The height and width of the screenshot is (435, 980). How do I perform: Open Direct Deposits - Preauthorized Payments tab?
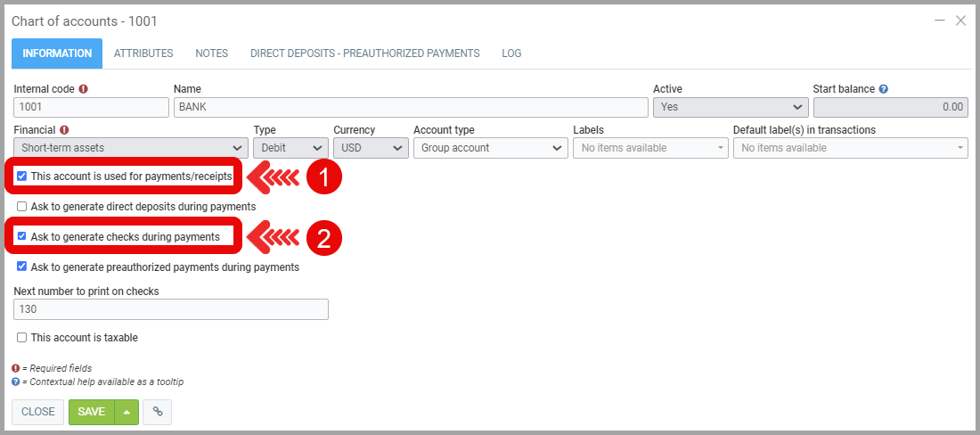[364, 53]
